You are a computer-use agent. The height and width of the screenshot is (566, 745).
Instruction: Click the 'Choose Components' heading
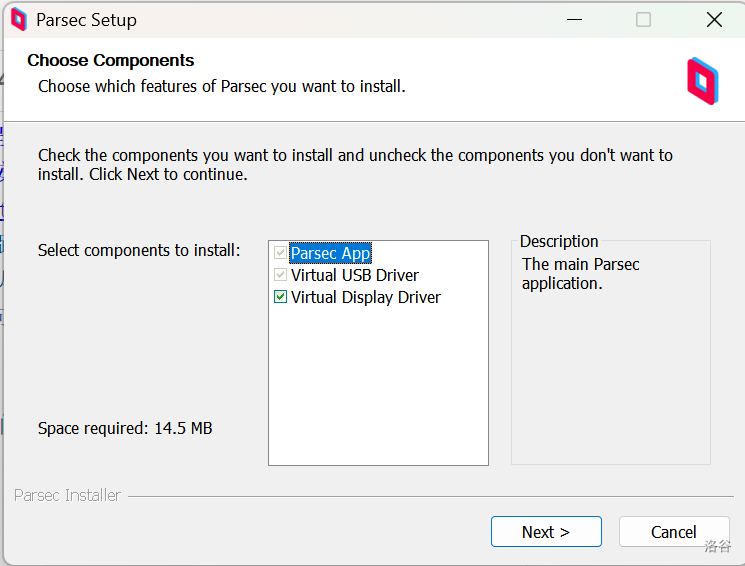(x=111, y=60)
